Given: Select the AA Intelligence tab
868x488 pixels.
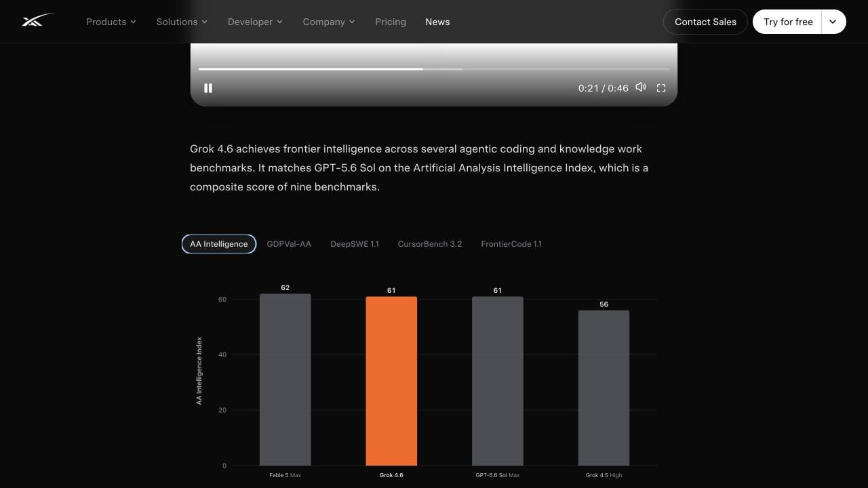Looking at the screenshot, I should (219, 244).
